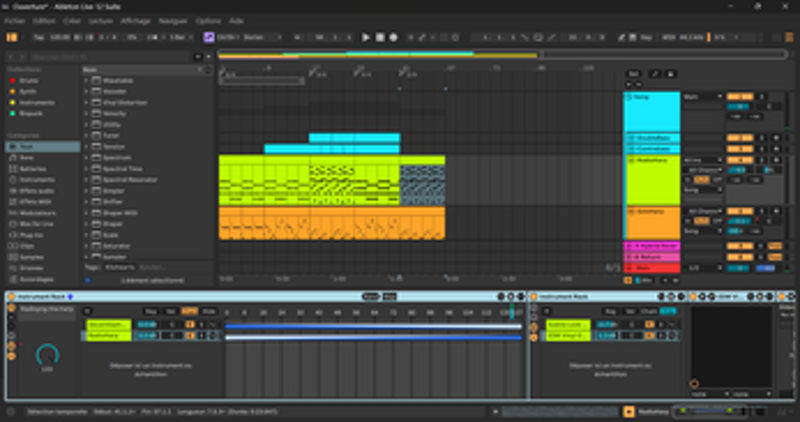This screenshot has height=422, width=800.
Task: Select the Clips category icon
Action: point(13,246)
